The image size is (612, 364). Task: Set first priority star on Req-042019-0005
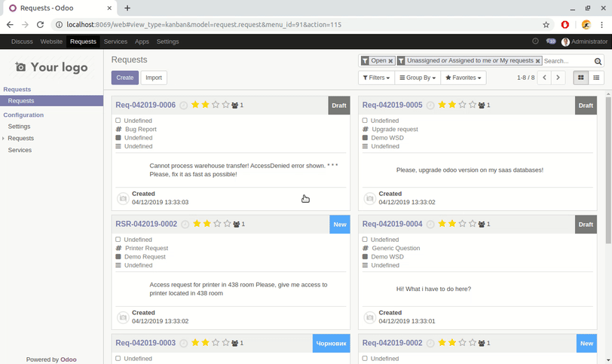tap(442, 105)
